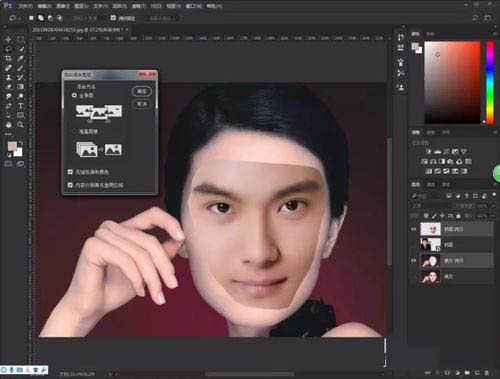Click the foreground color swatch in toolbar

coord(12,146)
